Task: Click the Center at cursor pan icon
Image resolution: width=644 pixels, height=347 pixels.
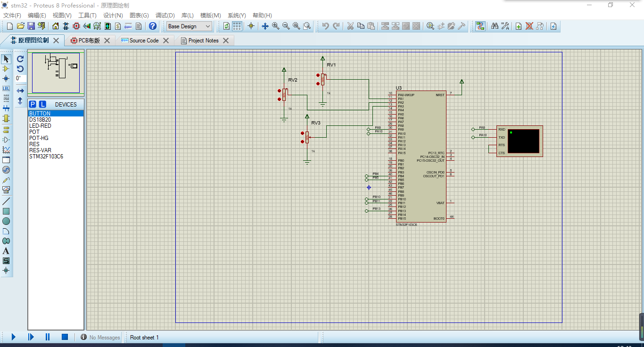Action: (265, 26)
